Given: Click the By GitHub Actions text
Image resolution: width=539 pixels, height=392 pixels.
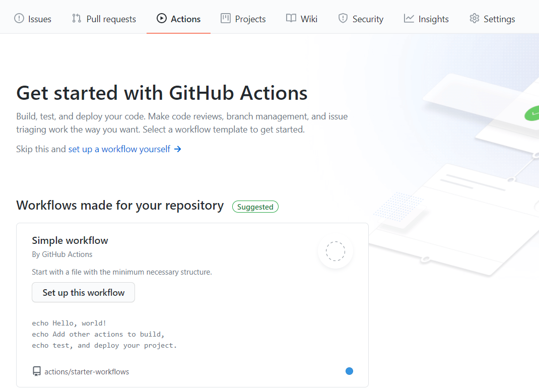Looking at the screenshot, I should [x=62, y=254].
